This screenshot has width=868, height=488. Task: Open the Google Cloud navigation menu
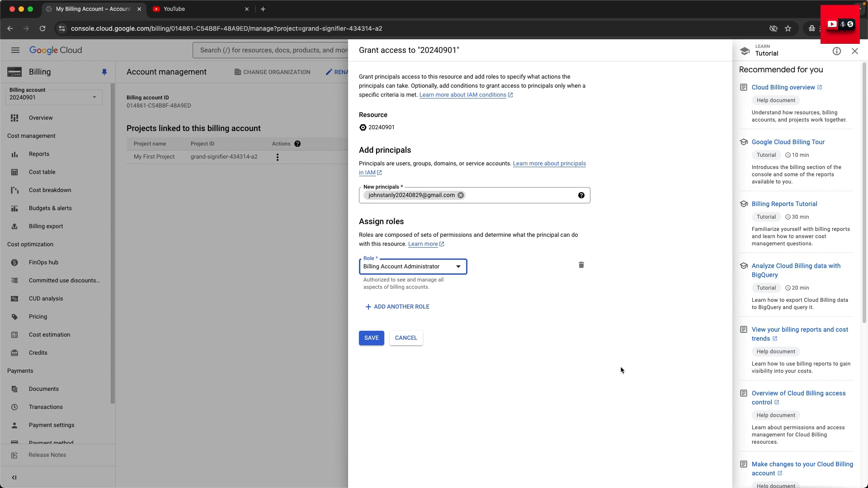click(15, 50)
